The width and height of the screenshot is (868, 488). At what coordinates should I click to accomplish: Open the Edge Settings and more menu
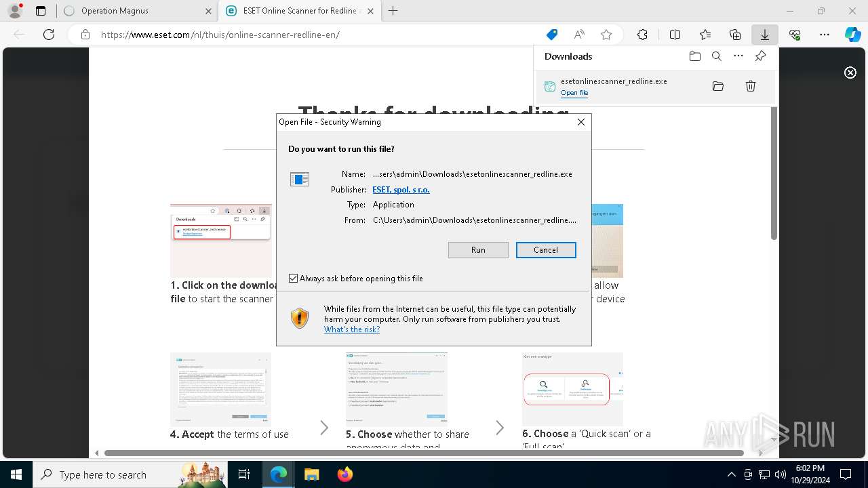click(x=825, y=35)
